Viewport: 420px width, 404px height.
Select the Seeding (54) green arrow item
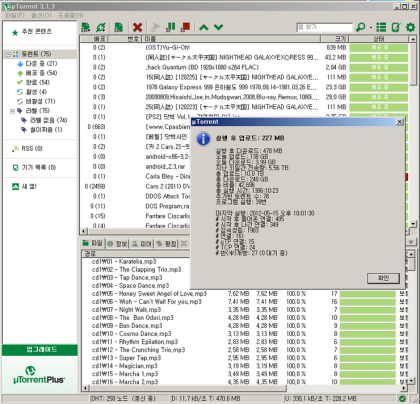[x=37, y=73]
